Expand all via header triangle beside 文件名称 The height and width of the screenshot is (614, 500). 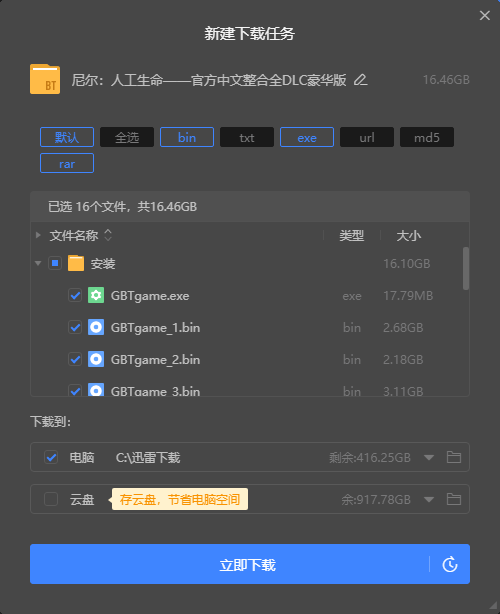click(x=38, y=235)
